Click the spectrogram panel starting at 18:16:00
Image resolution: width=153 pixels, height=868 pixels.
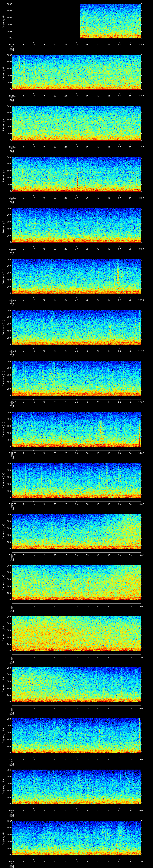point(77,633)
